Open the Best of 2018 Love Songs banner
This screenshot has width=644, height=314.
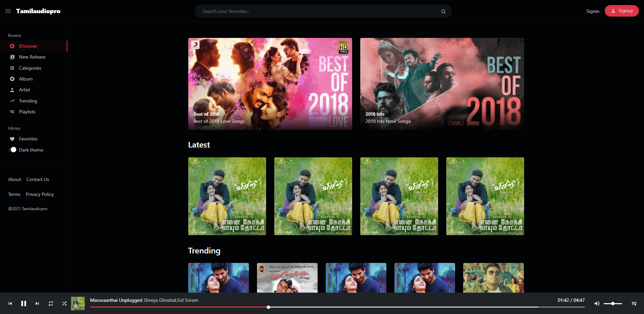[270, 84]
